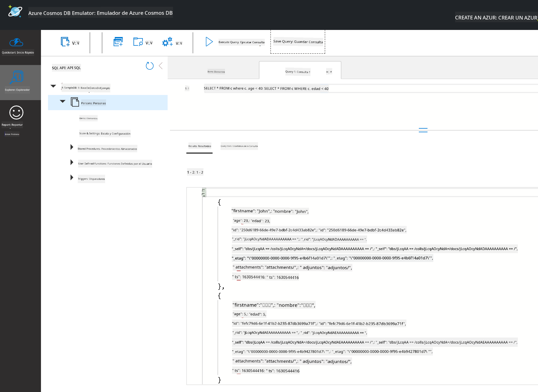Select the Results tab
The image size is (538, 392).
coord(199,146)
